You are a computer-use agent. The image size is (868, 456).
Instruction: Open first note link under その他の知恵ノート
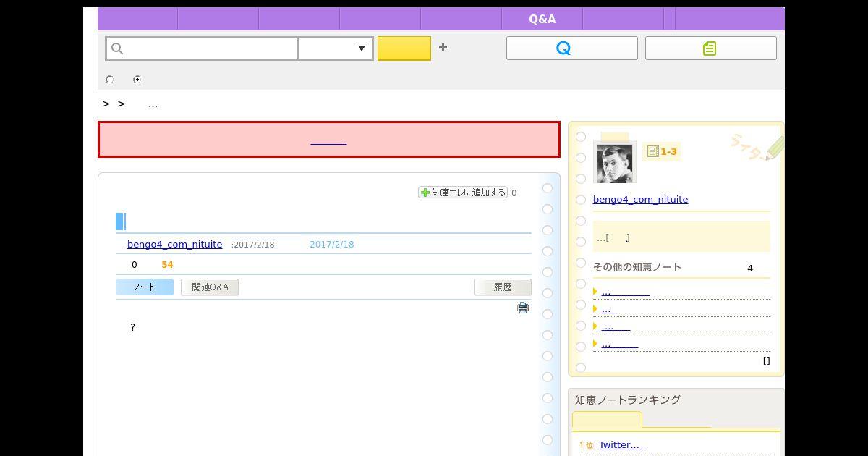click(x=625, y=292)
